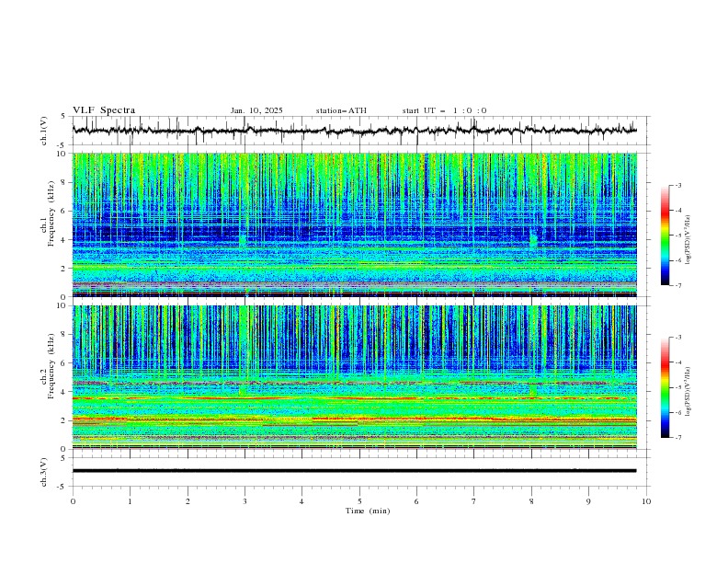Click the ch.2 color bar "log(PSD)(V²/Hz)" label

688,392
